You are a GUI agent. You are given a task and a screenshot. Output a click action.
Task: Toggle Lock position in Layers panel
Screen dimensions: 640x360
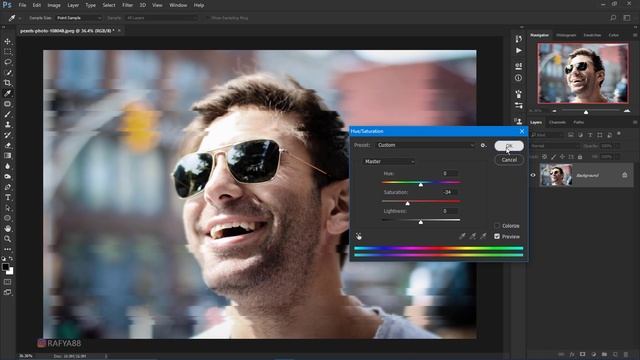562,157
